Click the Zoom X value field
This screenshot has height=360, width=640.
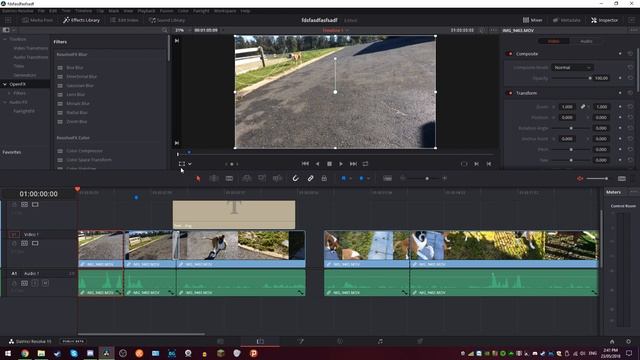point(567,107)
